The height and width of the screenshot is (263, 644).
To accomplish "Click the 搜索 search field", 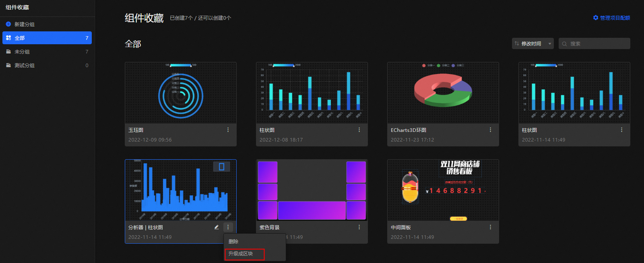I will click(594, 43).
